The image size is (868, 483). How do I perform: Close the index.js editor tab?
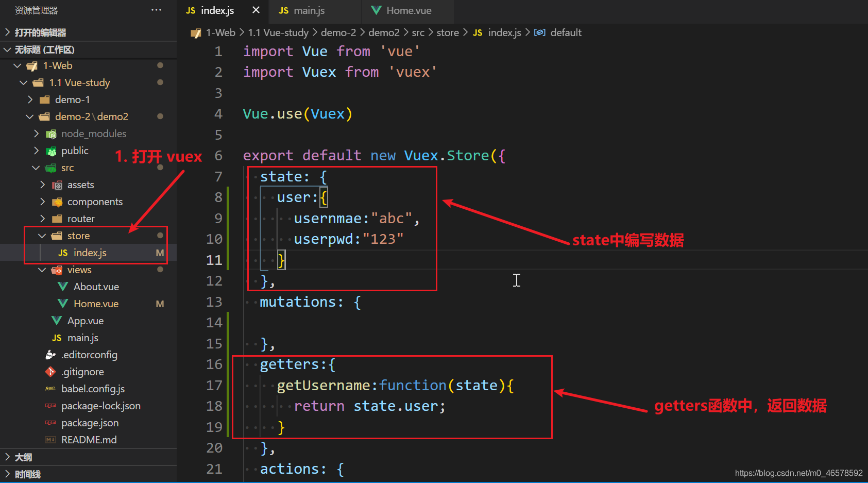pyautogui.click(x=256, y=10)
